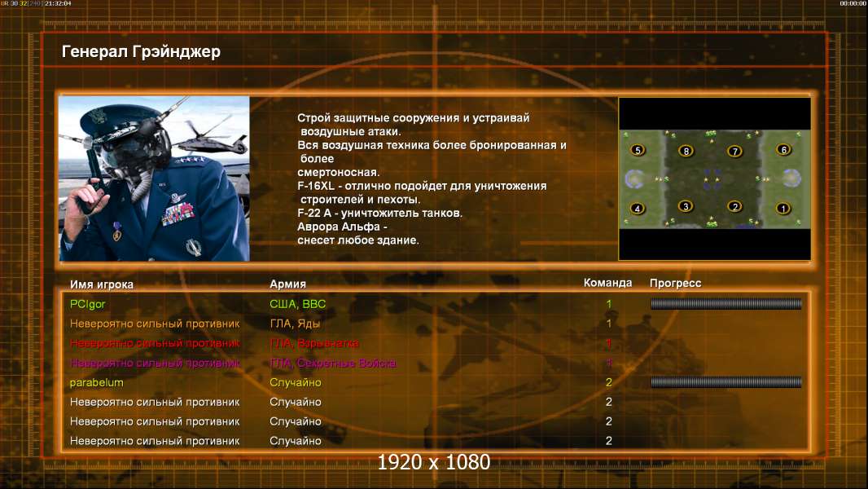
Task: Click the line starting with "F-16XL"
Action: click(422, 186)
